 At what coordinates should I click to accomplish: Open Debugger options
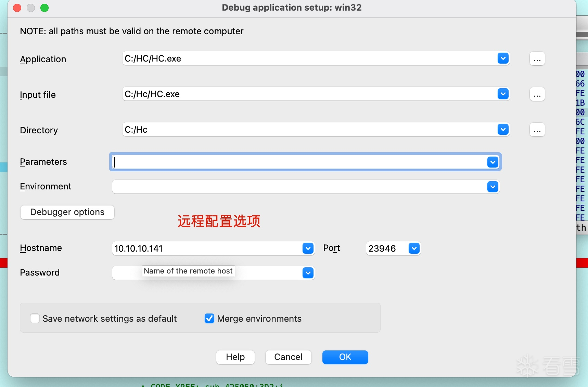tap(67, 212)
